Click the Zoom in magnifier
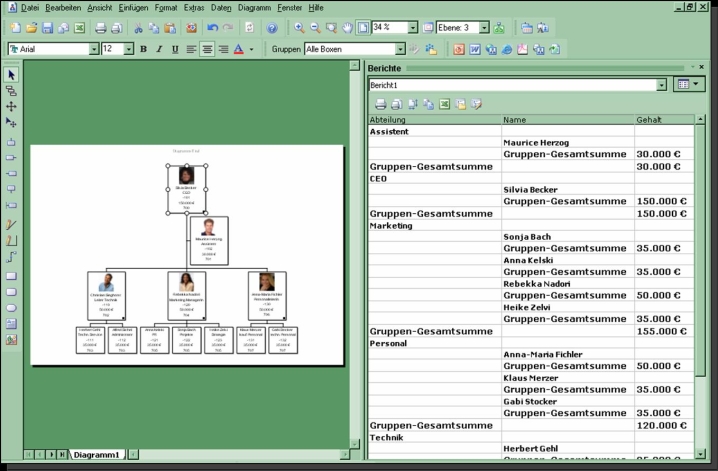 (299, 28)
